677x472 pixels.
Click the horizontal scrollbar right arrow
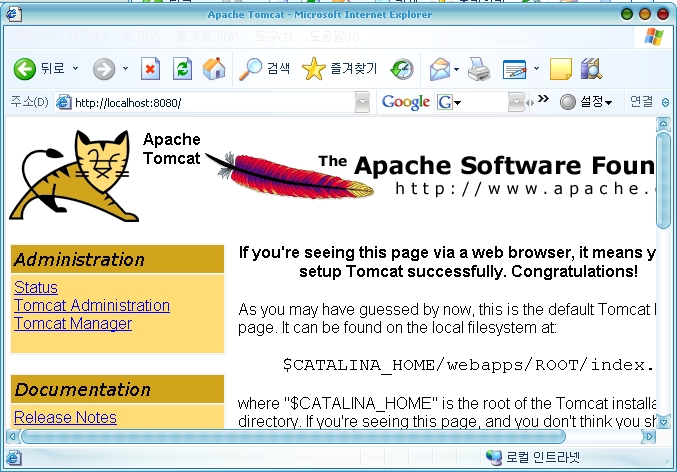pos(648,437)
